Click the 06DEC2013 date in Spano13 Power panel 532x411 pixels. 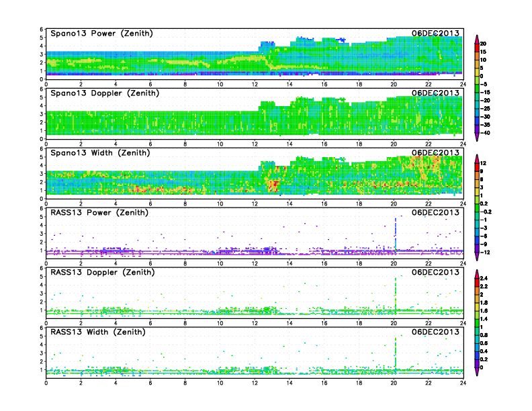(435, 33)
